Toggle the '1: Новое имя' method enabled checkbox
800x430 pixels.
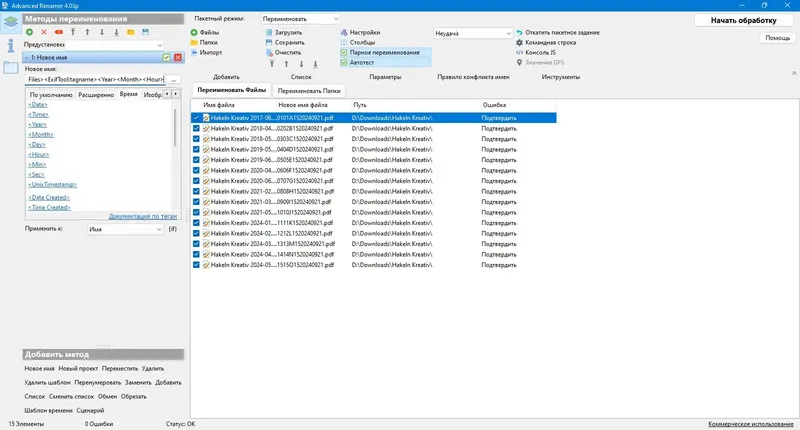166,58
